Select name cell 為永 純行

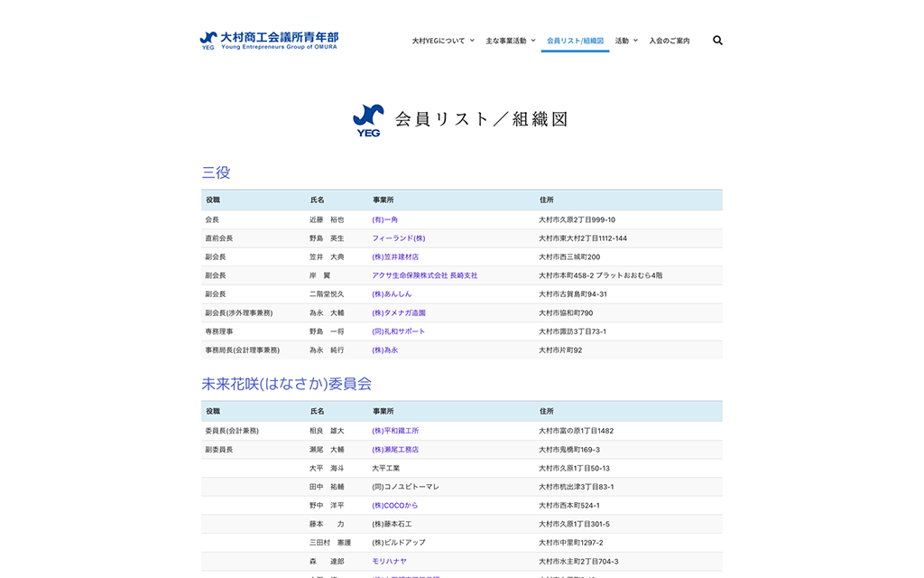[327, 350]
